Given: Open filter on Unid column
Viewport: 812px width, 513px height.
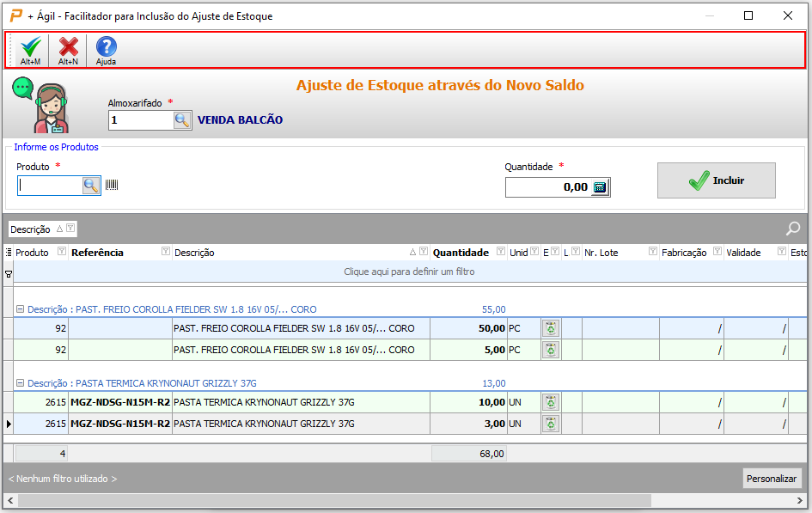Looking at the screenshot, I should 534,252.
